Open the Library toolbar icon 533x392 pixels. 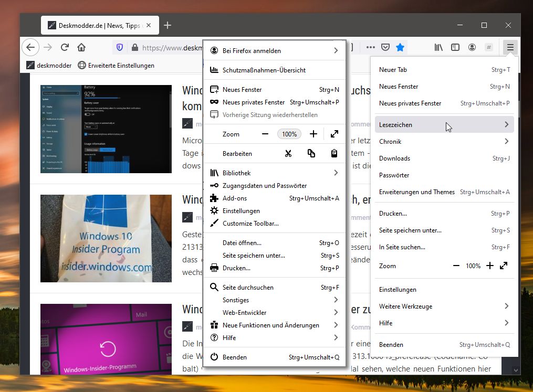pyautogui.click(x=438, y=47)
